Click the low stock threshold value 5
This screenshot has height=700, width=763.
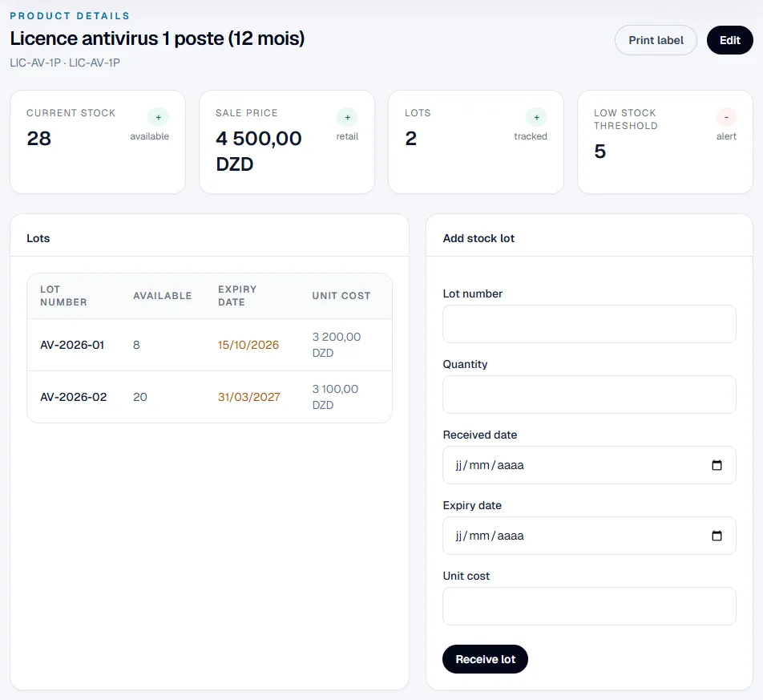click(600, 152)
